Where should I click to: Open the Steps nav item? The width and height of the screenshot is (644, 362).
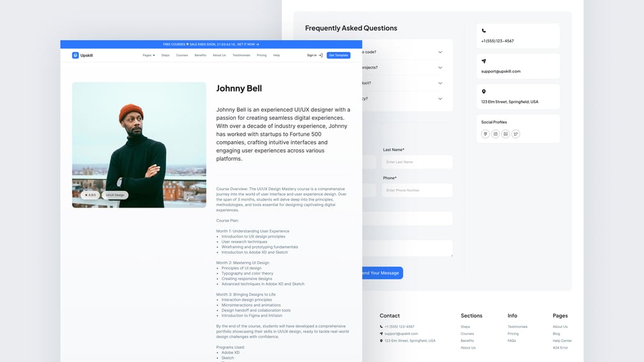click(165, 55)
